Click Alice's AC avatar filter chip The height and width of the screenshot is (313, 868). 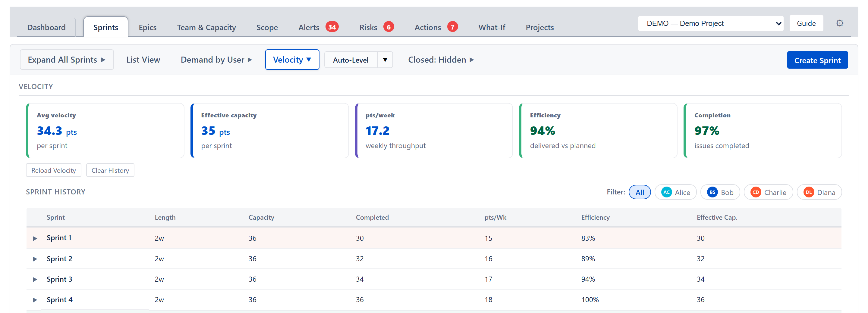coord(675,192)
